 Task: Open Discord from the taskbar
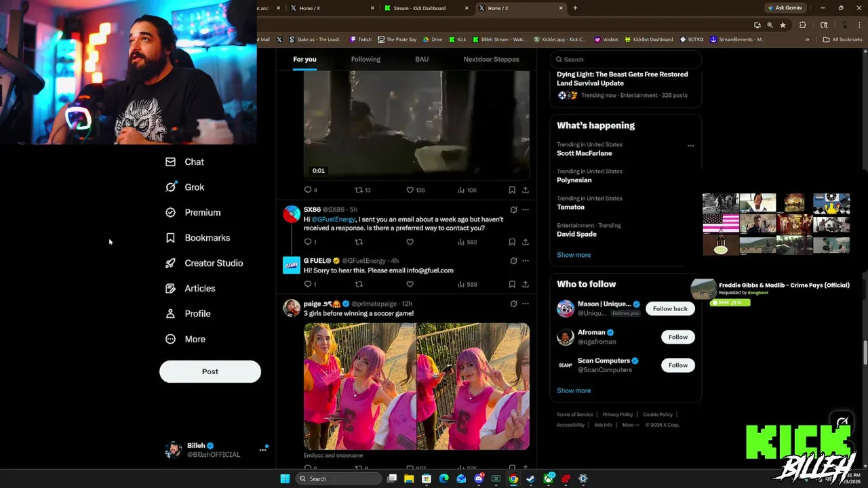479,479
